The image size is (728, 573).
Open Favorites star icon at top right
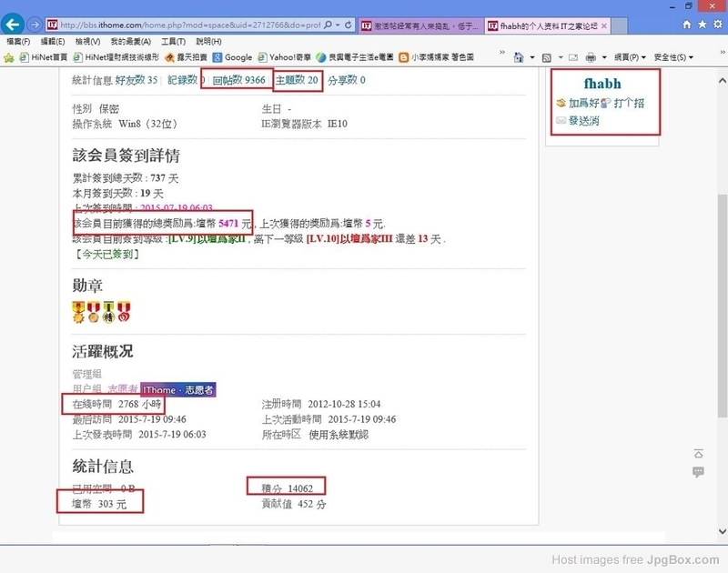[x=701, y=25]
